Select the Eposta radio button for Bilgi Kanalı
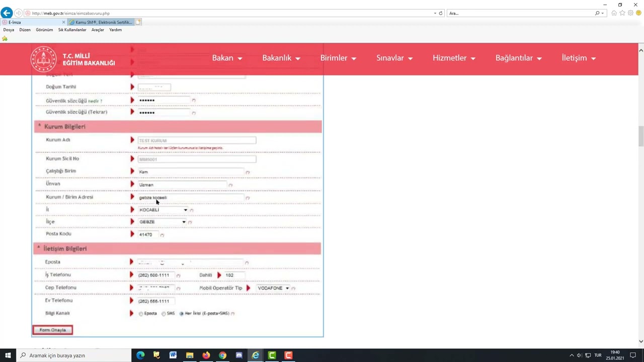 pos(141,314)
